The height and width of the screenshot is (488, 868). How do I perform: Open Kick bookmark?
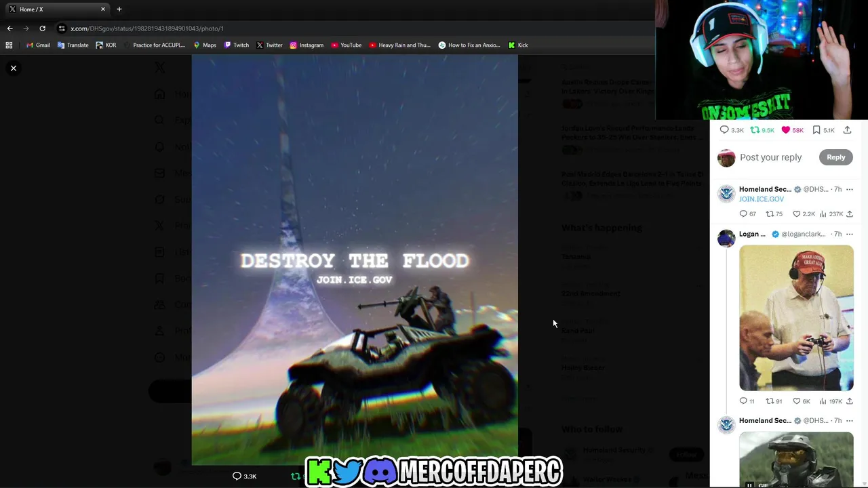coord(518,45)
